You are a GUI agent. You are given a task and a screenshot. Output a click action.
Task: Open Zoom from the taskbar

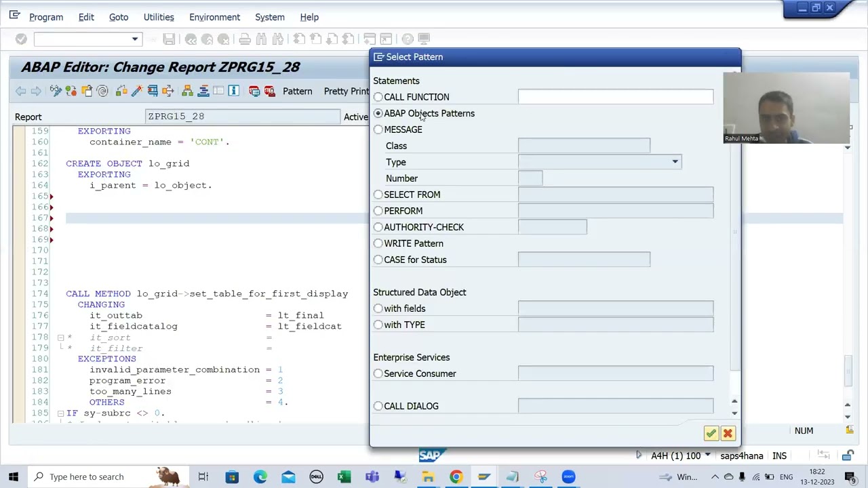[x=568, y=476]
